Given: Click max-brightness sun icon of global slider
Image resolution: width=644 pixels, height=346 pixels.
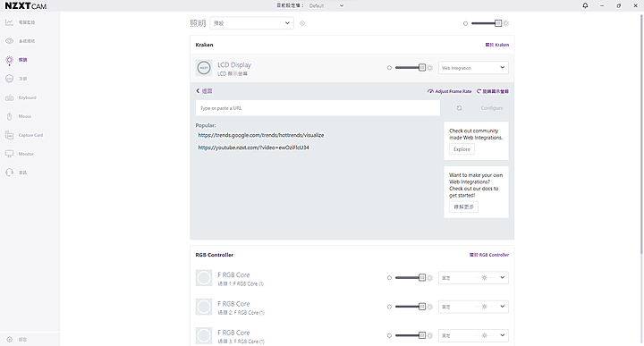Looking at the screenshot, I should pos(506,23).
